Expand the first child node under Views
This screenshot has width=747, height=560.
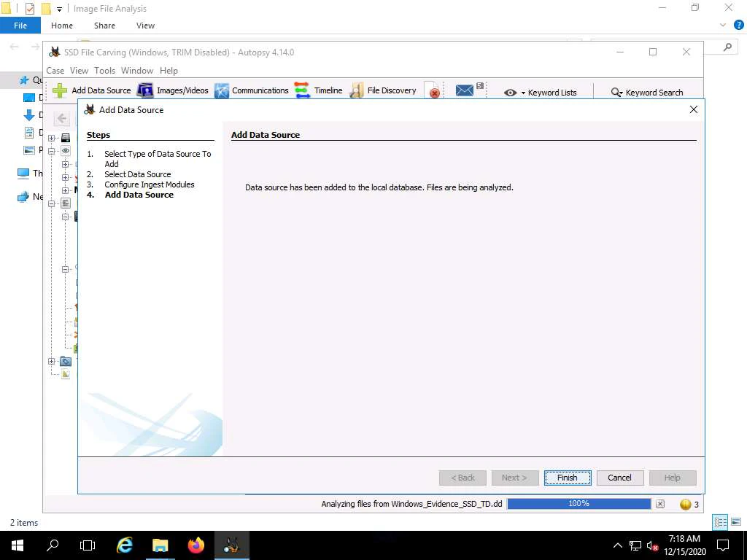tap(65, 164)
